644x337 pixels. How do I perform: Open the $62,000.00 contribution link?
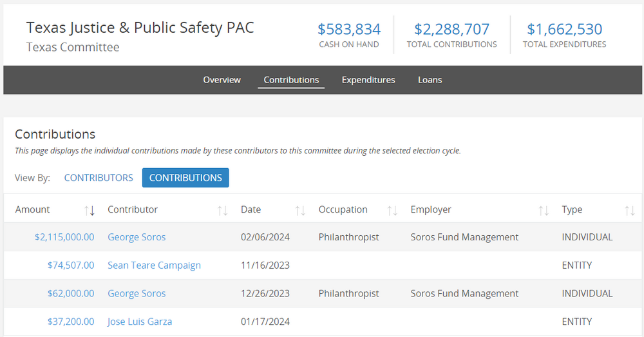click(71, 293)
